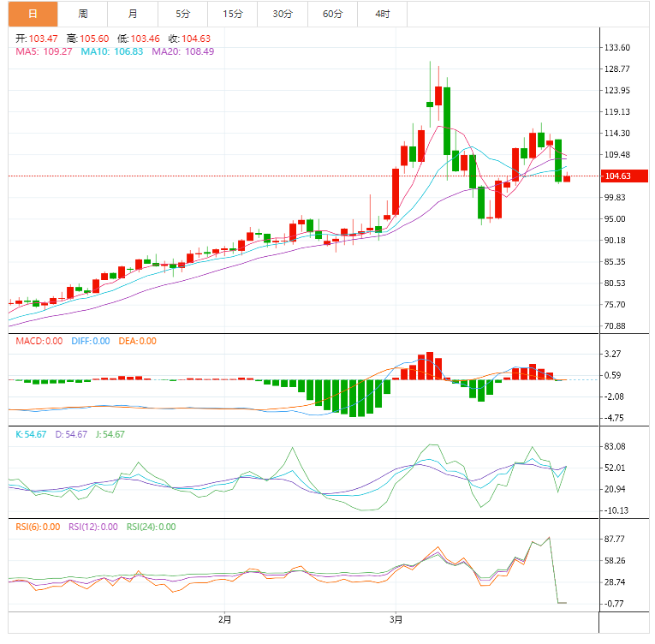Click the 87.77 RSI axis label
This screenshot has height=644, width=655.
(x=615, y=540)
